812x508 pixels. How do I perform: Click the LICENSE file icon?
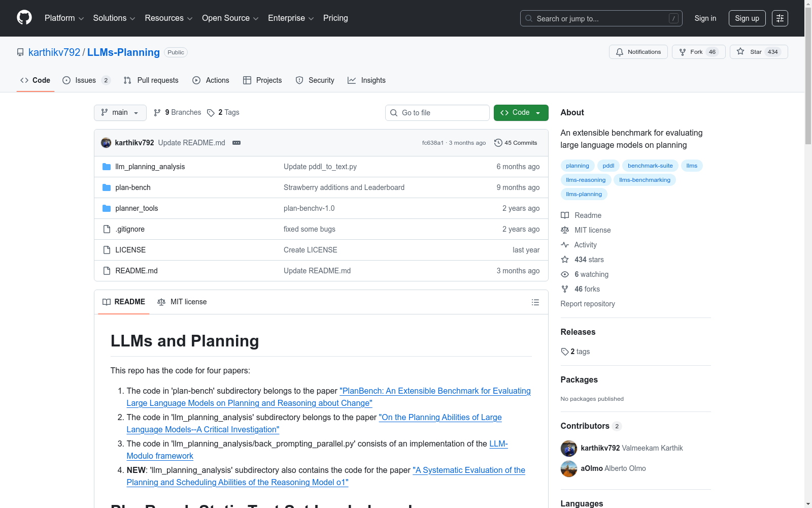(107, 250)
